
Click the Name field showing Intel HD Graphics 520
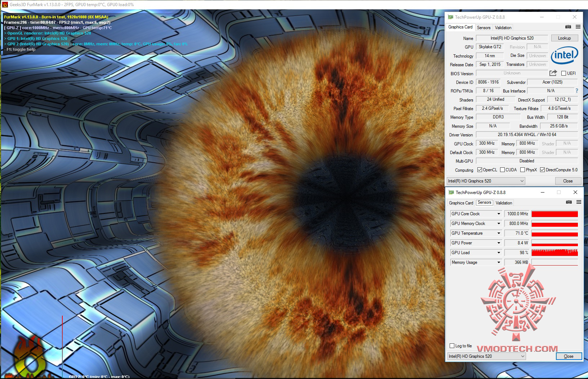[x=512, y=38]
